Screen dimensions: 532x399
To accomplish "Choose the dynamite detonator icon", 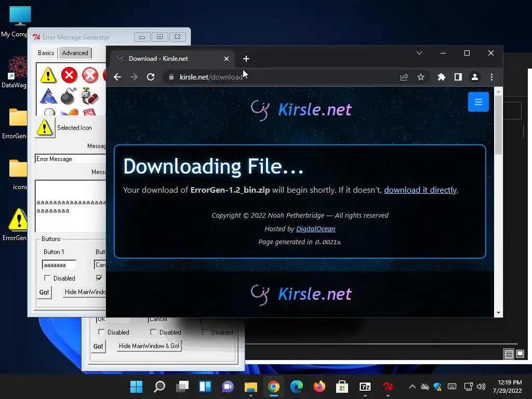I will point(90,96).
